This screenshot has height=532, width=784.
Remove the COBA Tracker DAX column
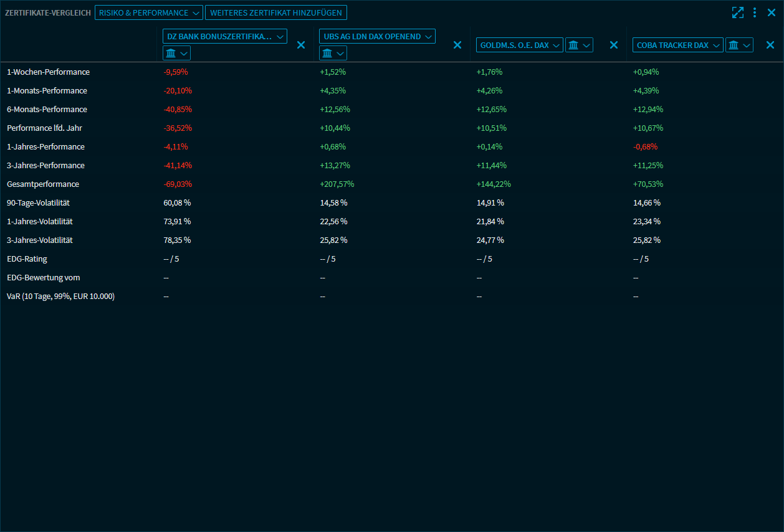tap(770, 45)
